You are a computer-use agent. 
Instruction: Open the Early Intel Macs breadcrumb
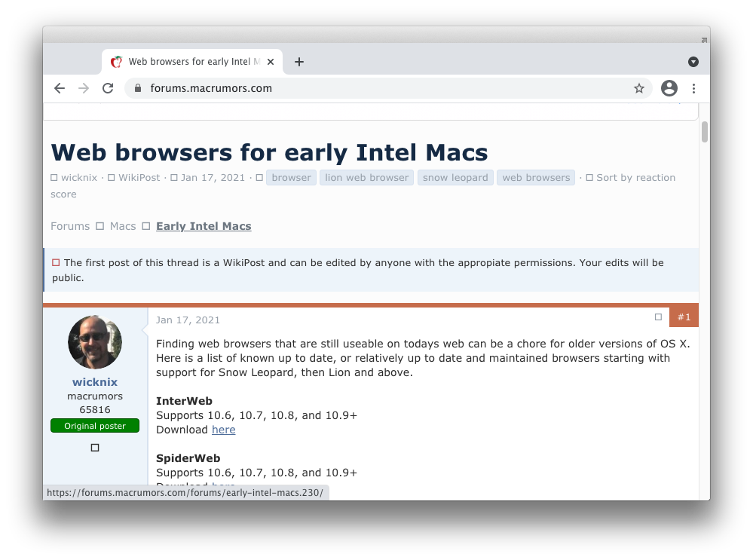[204, 226]
